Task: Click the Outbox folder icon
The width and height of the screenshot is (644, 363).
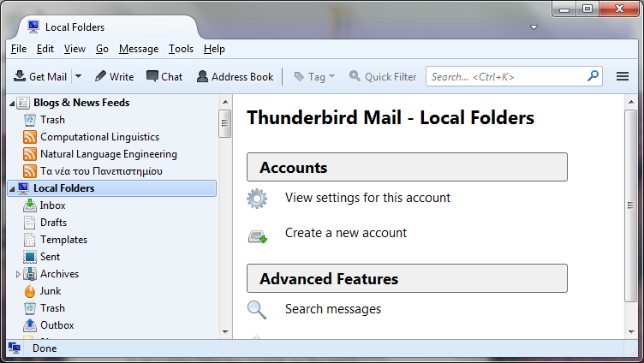Action: (30, 325)
